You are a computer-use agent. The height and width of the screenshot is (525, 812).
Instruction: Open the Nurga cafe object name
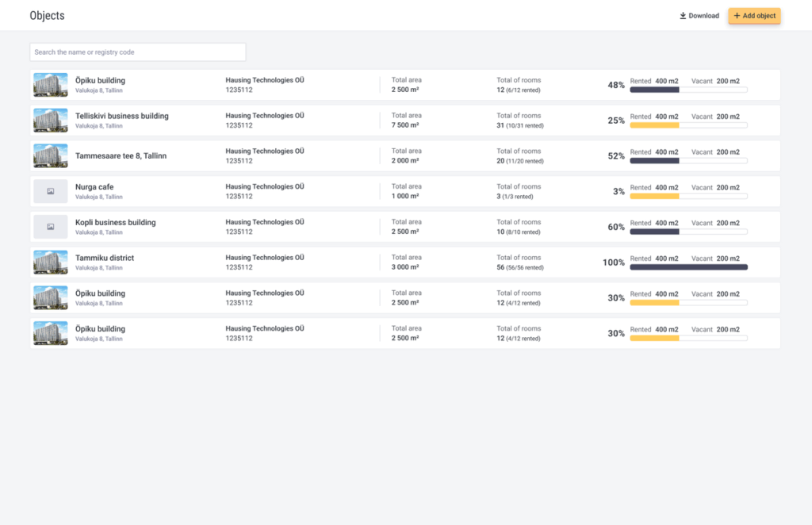pos(94,187)
